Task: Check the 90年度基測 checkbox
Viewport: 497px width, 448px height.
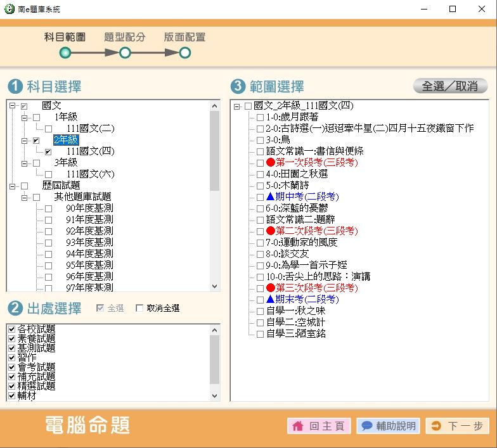Action: [x=48, y=209]
